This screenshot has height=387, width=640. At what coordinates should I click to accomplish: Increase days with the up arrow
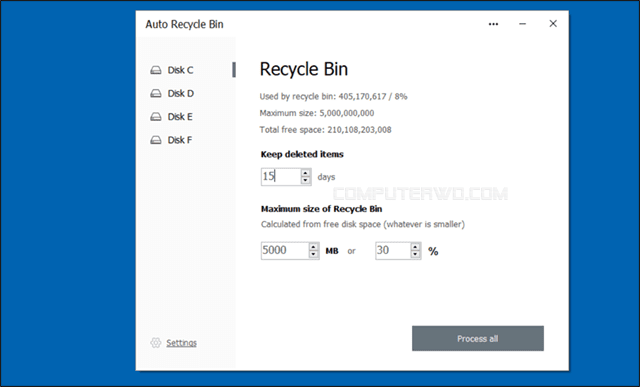click(306, 173)
